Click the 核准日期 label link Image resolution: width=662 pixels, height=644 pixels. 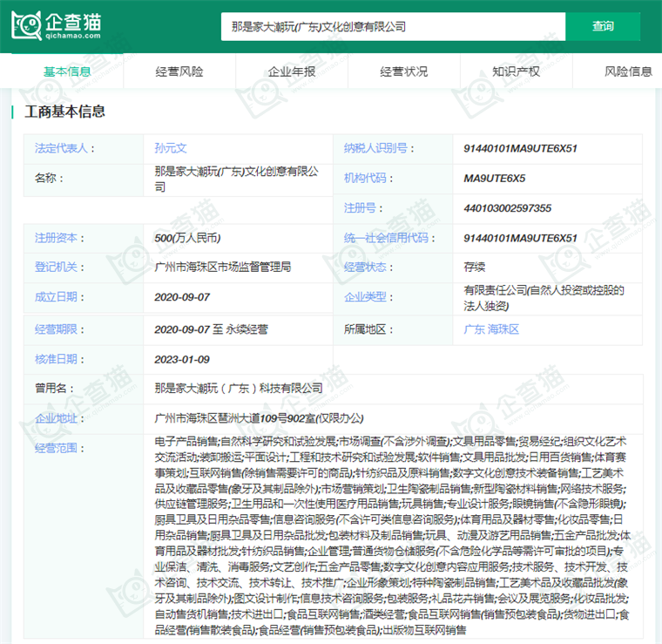[x=56, y=359]
